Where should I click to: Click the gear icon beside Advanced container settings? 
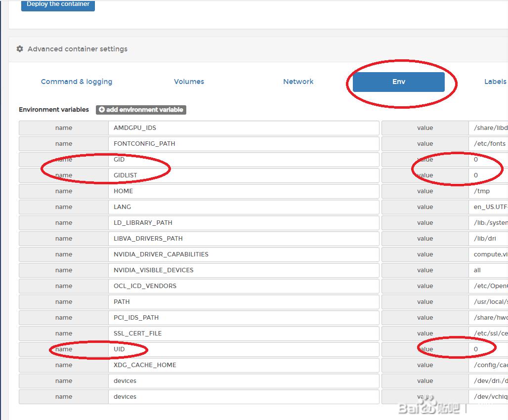pos(20,49)
